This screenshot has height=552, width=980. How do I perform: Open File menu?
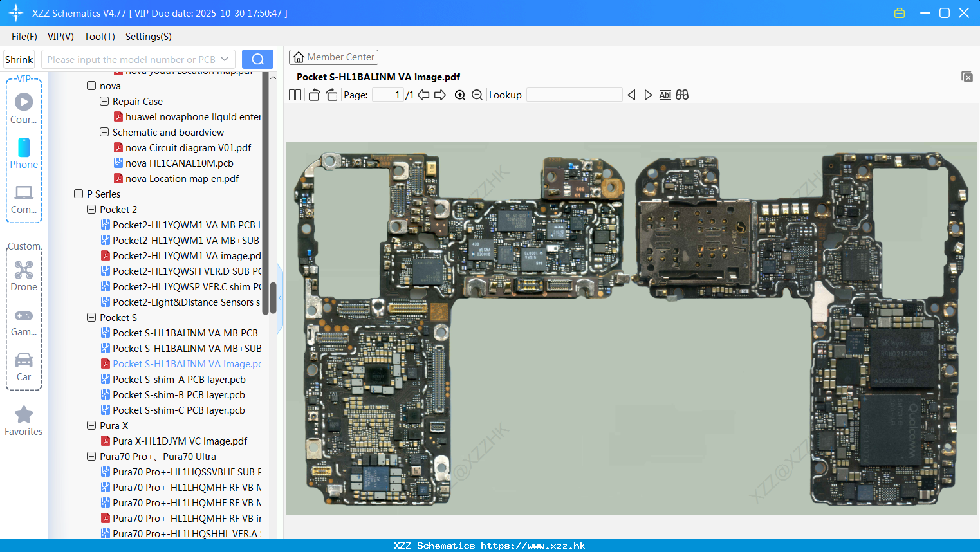click(24, 37)
